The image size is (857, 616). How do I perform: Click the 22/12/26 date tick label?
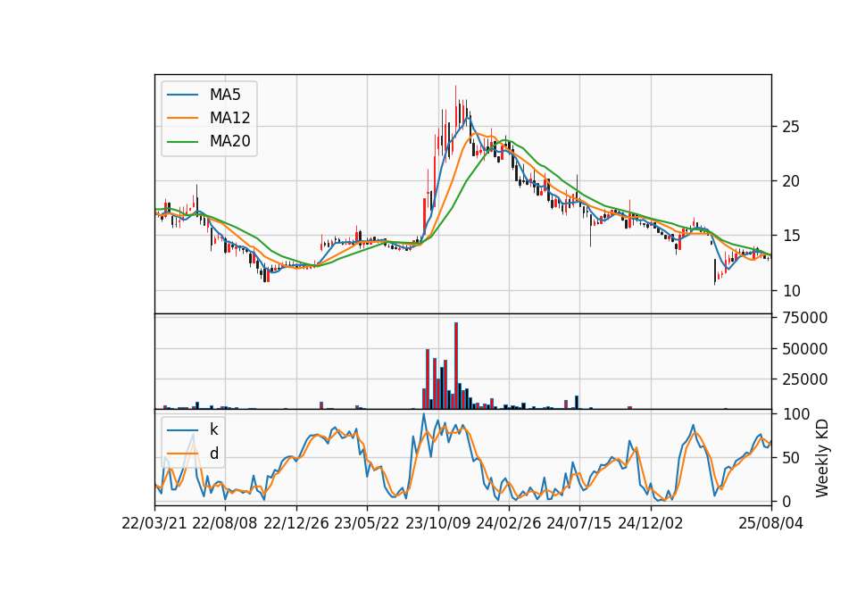296,524
